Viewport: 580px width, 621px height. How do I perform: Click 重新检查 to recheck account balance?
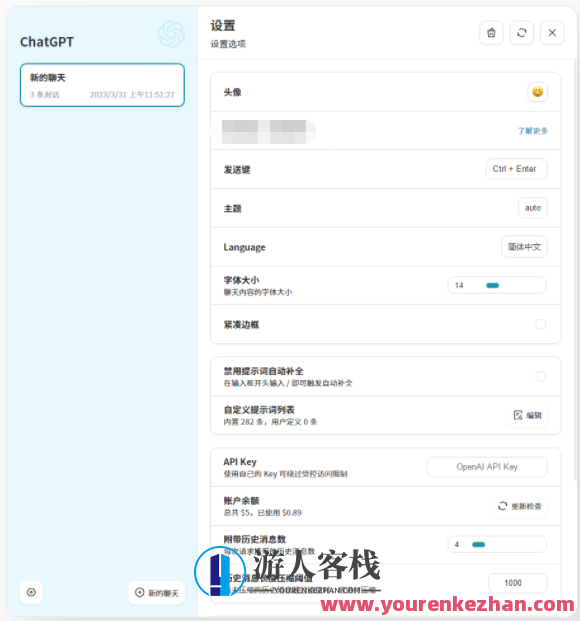tap(519, 506)
